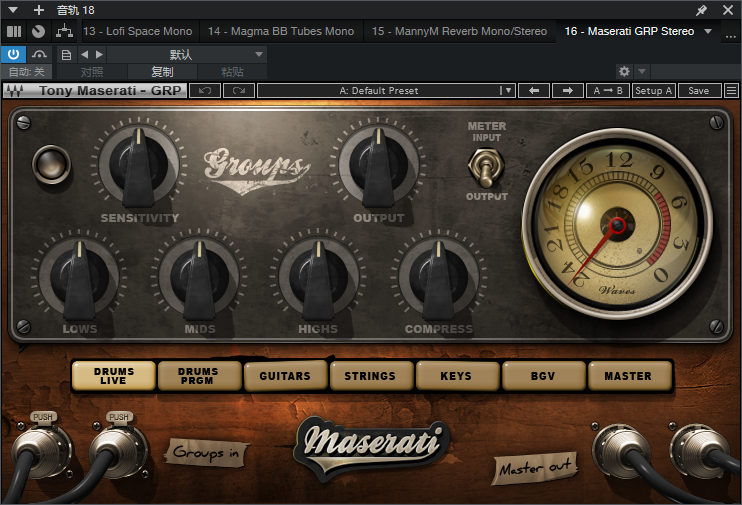Select the MASTER group type

pos(628,376)
